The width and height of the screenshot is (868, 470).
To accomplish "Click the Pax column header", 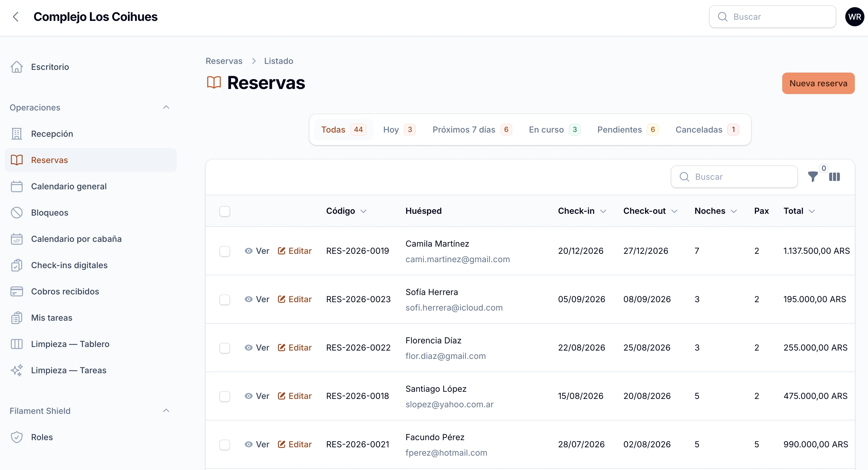I will 761,211.
